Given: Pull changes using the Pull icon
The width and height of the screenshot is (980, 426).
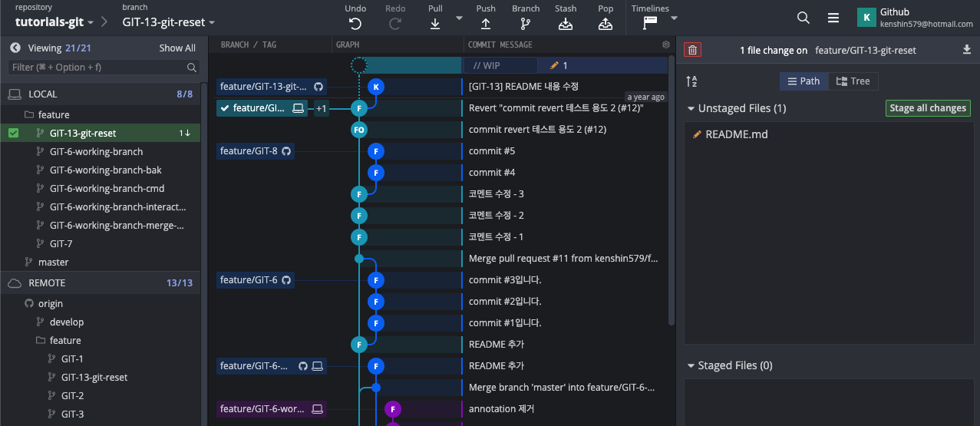Looking at the screenshot, I should [x=435, y=23].
